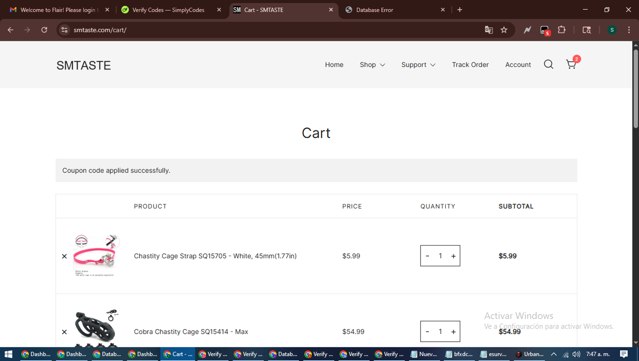This screenshot has height=361, width=639.
Task: Click the black Cobra Chastity Cage thumbnail
Action: pos(96,328)
